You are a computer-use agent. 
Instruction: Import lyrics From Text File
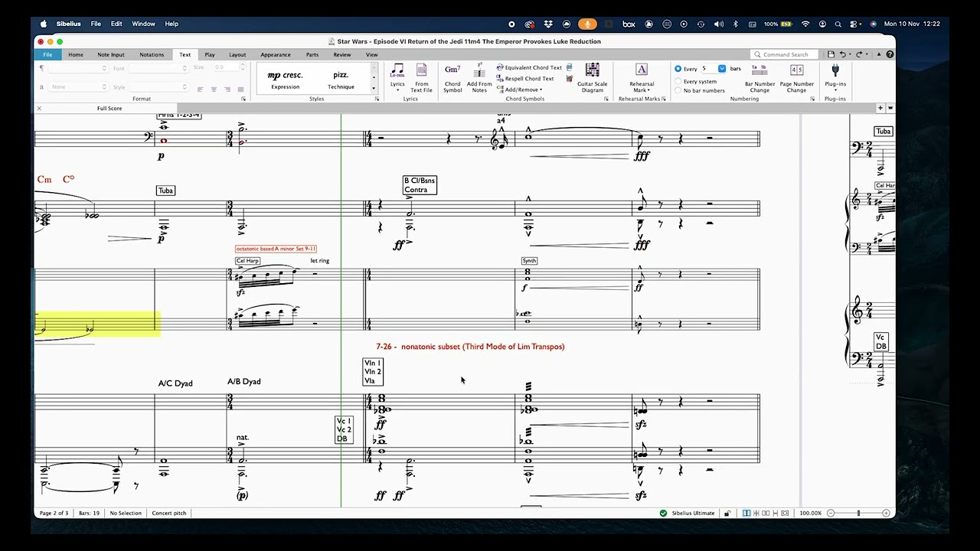click(x=421, y=78)
